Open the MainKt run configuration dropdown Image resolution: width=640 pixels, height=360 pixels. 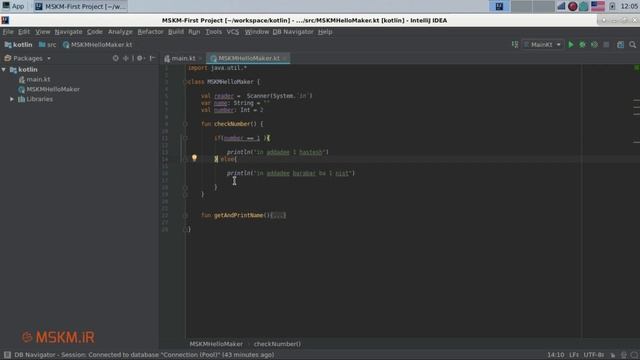(x=543, y=45)
